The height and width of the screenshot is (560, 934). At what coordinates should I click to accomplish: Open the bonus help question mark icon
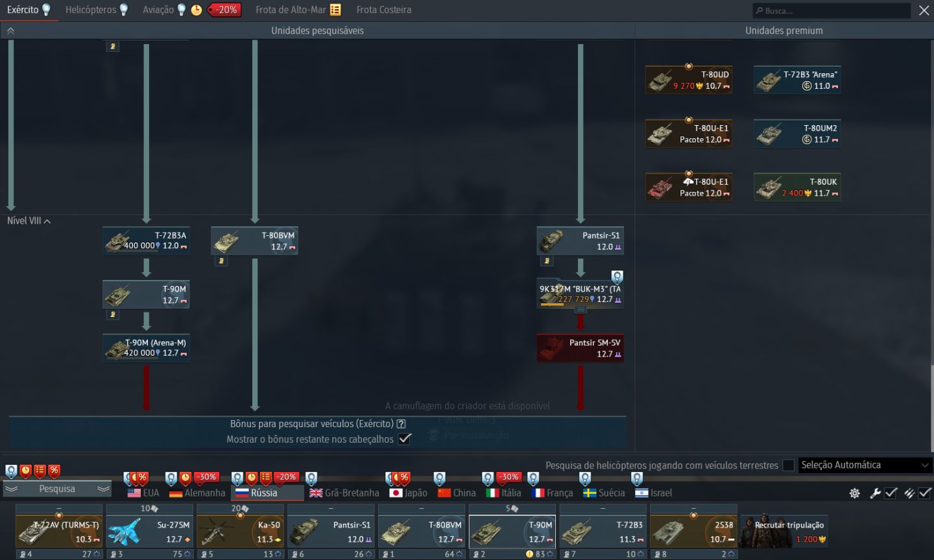pos(401,424)
